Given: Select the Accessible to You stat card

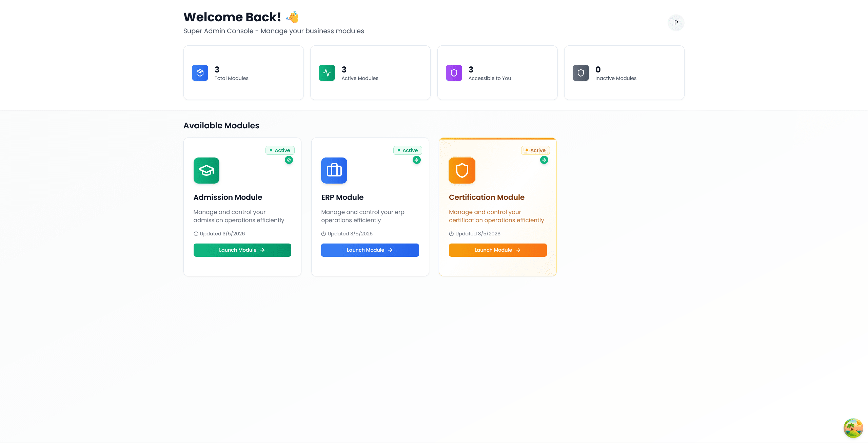Looking at the screenshot, I should coord(497,73).
